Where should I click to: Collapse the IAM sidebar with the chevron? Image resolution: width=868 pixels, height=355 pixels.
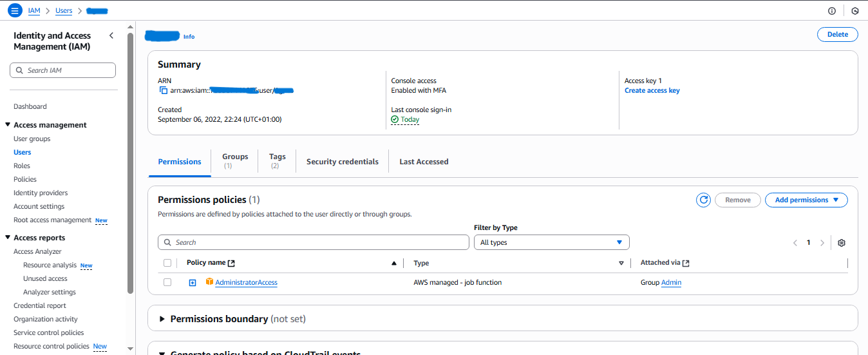111,35
